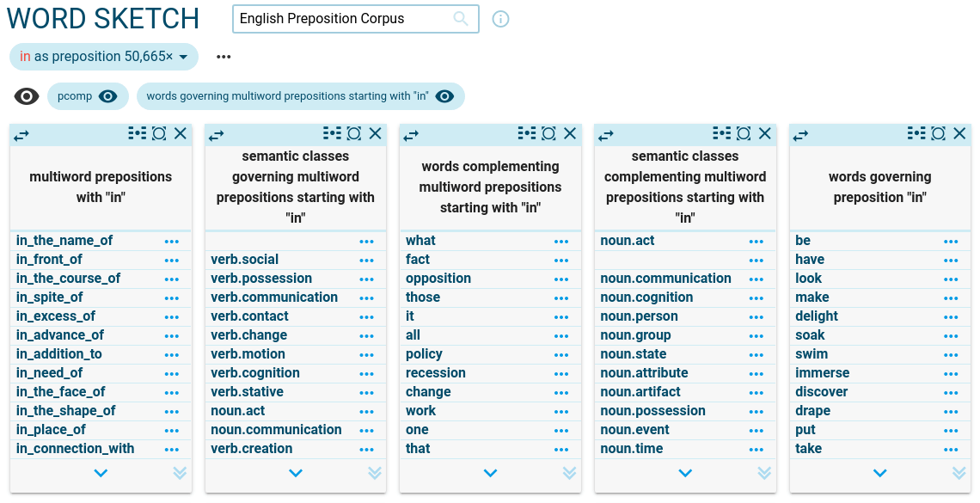Click the swap-arrows icon on the first column
The image size is (980, 503).
pyautogui.click(x=21, y=134)
